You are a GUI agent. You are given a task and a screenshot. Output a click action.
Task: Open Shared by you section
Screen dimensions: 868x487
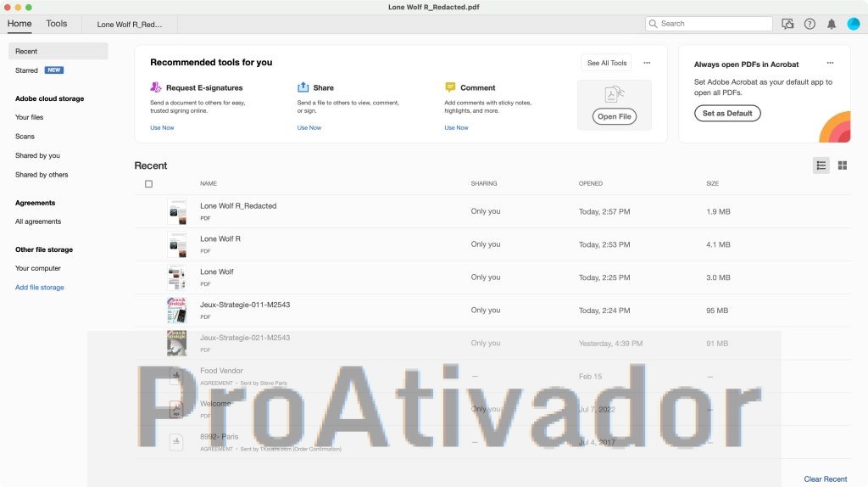click(x=37, y=155)
